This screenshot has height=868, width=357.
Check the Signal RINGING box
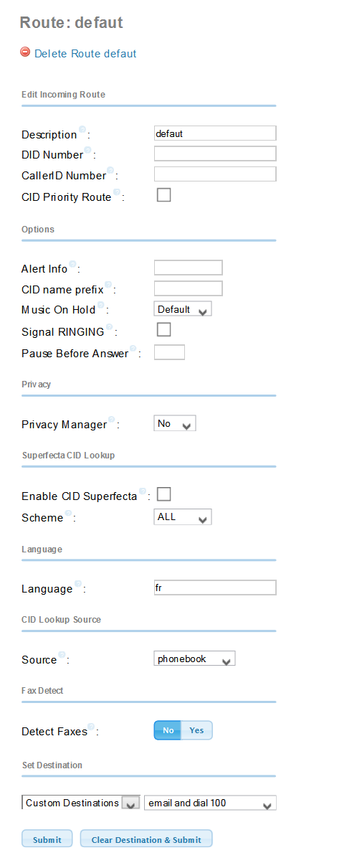click(164, 329)
